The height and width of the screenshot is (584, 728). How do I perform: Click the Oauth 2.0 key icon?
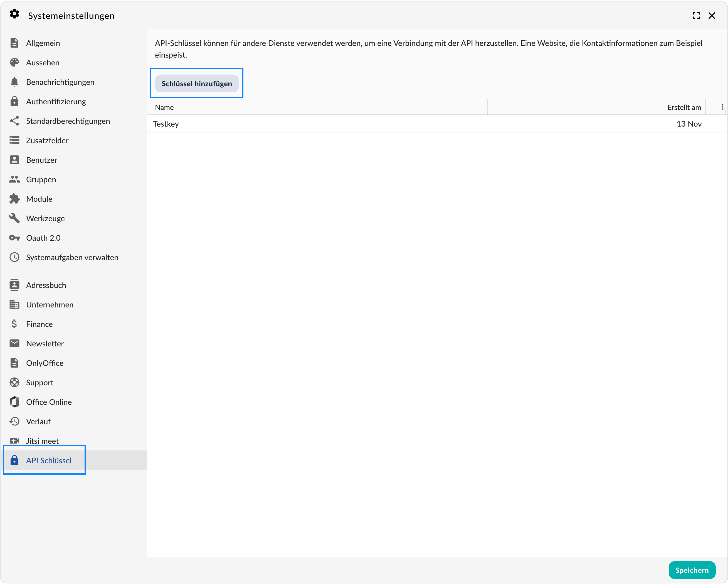[14, 238]
